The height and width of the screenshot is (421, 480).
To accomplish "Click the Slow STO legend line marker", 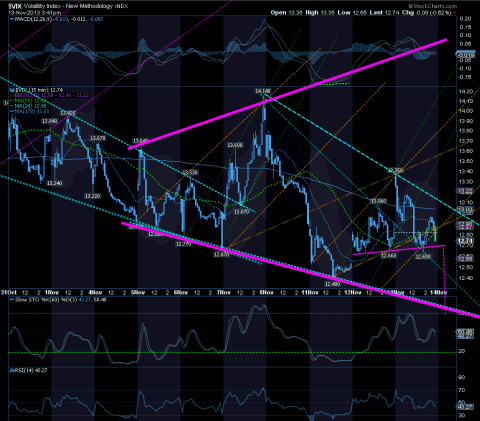I will click(x=12, y=300).
